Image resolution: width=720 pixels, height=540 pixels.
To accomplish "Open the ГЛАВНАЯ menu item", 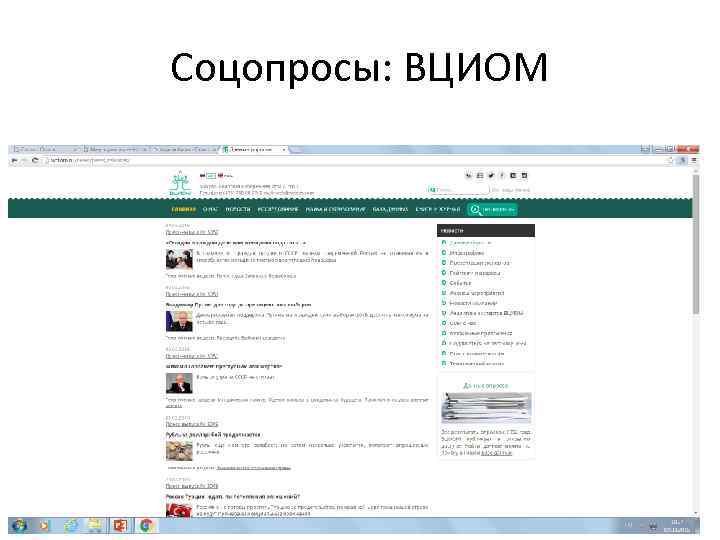I will pyautogui.click(x=184, y=209).
